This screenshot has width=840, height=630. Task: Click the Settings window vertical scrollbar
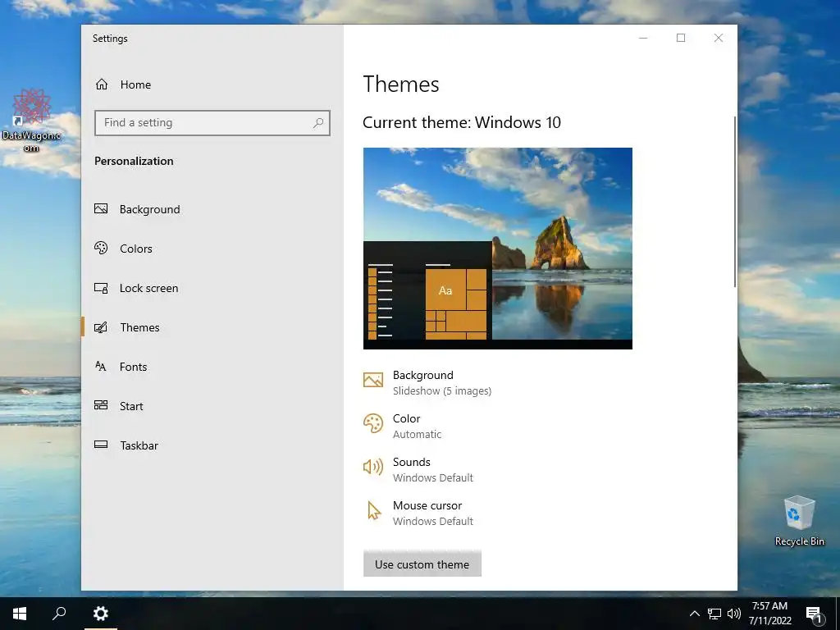coord(735,202)
